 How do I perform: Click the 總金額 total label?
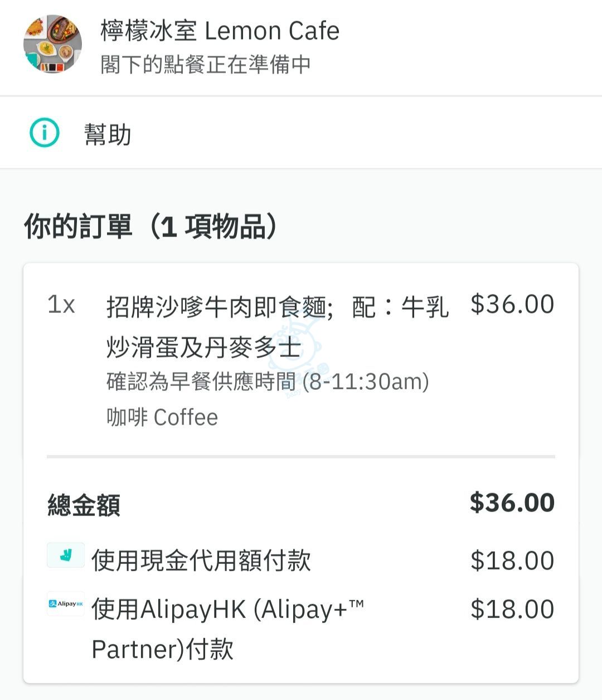84,505
